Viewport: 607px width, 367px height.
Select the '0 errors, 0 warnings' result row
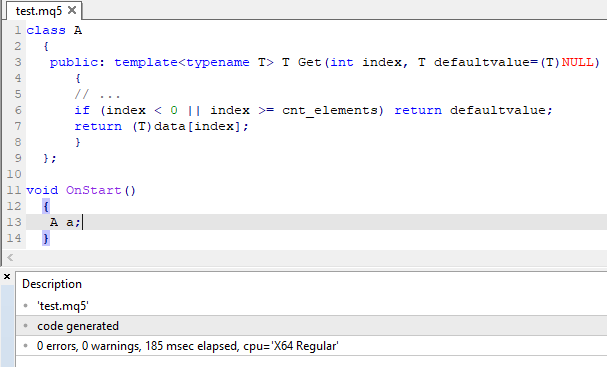(311, 346)
